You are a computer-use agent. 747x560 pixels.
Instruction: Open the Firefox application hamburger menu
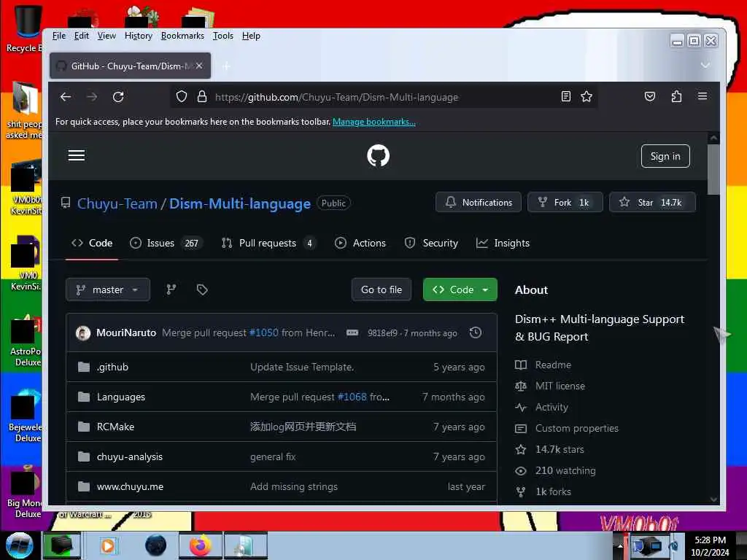tap(703, 96)
